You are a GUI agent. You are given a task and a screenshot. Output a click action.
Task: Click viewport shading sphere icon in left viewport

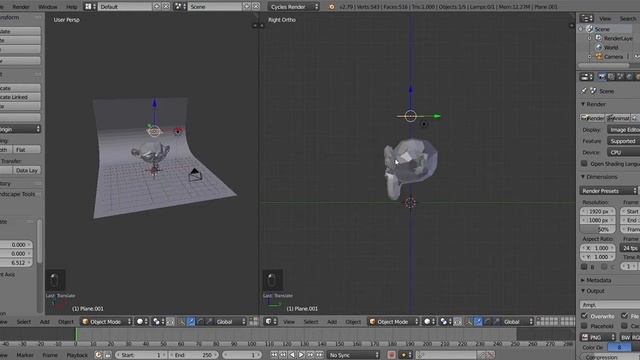[x=142, y=322]
